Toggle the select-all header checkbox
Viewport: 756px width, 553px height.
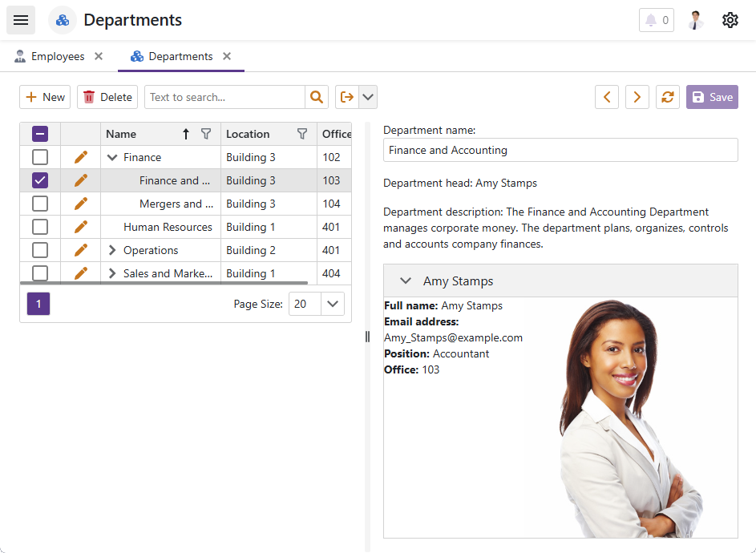coord(40,134)
